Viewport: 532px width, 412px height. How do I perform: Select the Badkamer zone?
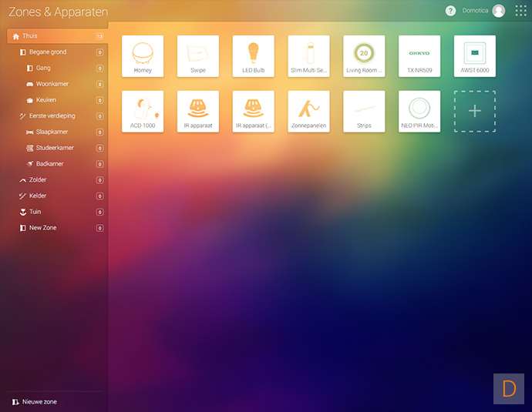[x=65, y=164]
